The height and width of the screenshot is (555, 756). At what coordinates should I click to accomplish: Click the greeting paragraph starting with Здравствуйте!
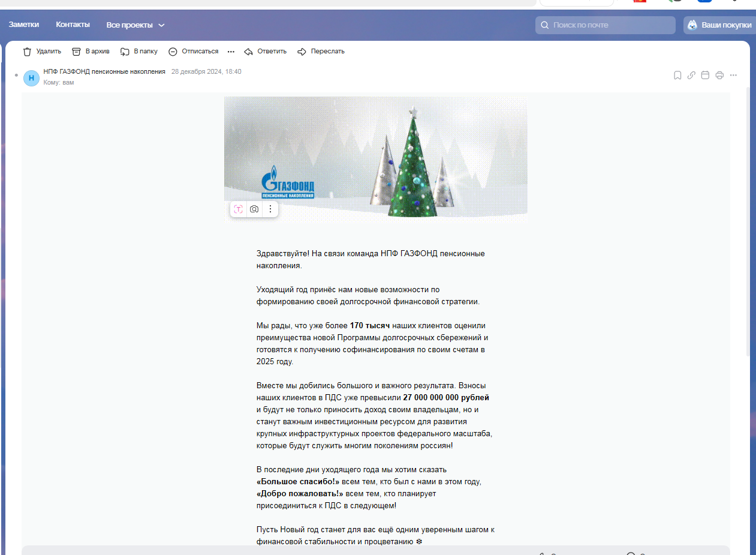[x=371, y=259]
